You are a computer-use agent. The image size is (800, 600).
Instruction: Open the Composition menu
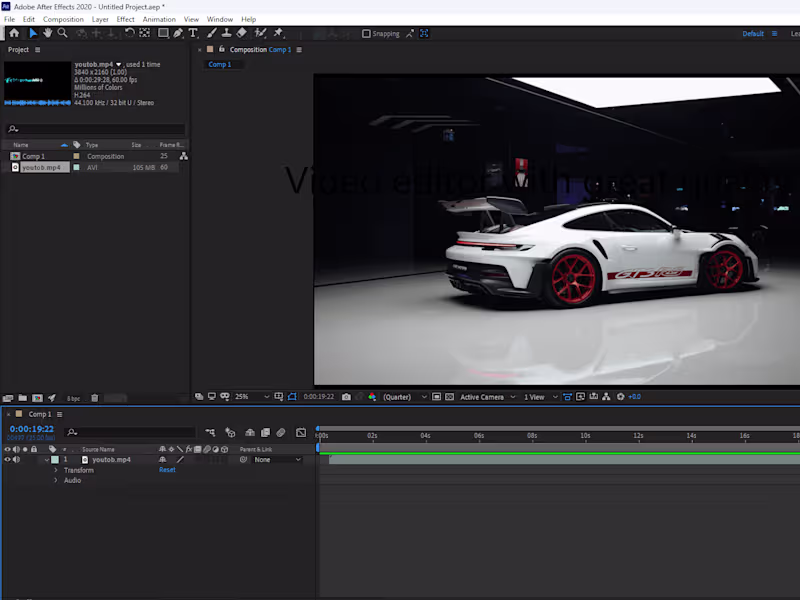[63, 18]
